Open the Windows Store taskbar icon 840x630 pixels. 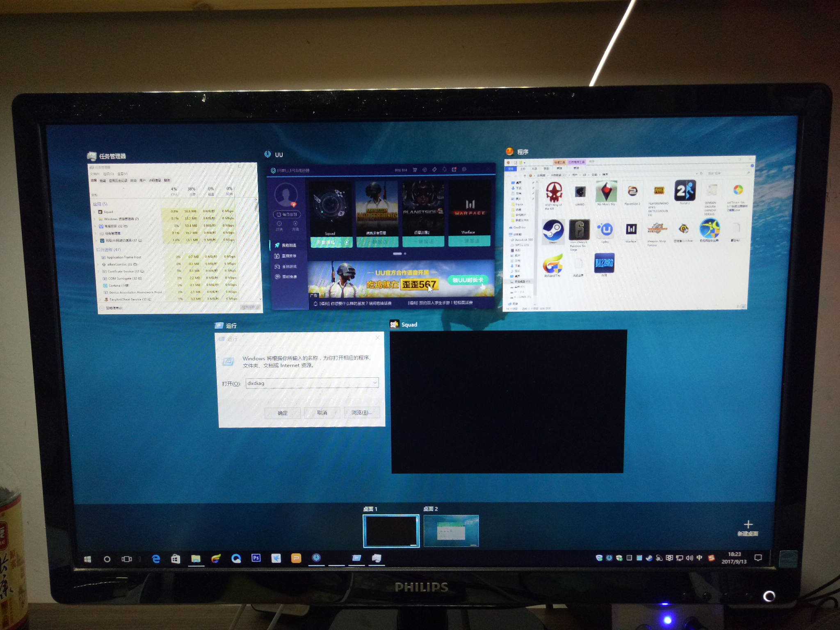(176, 559)
